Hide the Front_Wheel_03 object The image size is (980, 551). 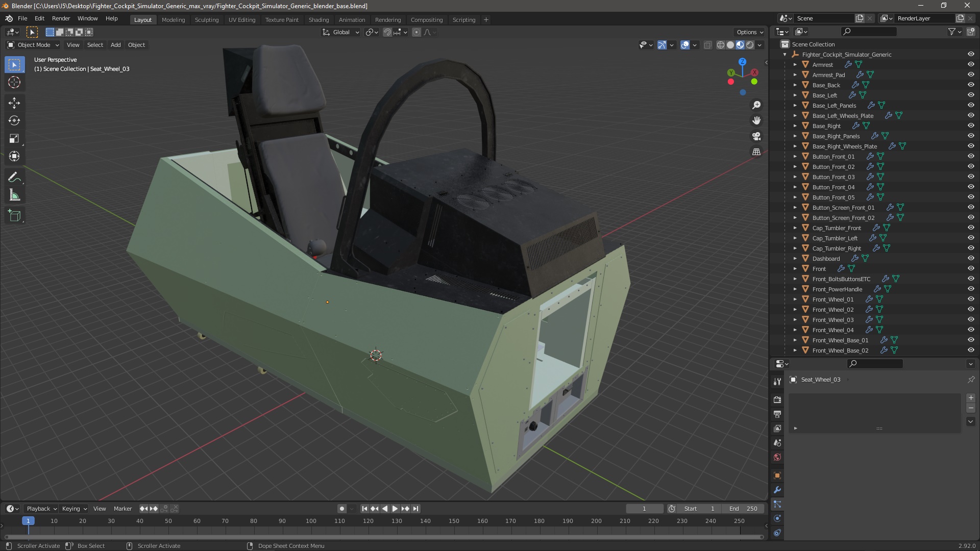coord(971,319)
